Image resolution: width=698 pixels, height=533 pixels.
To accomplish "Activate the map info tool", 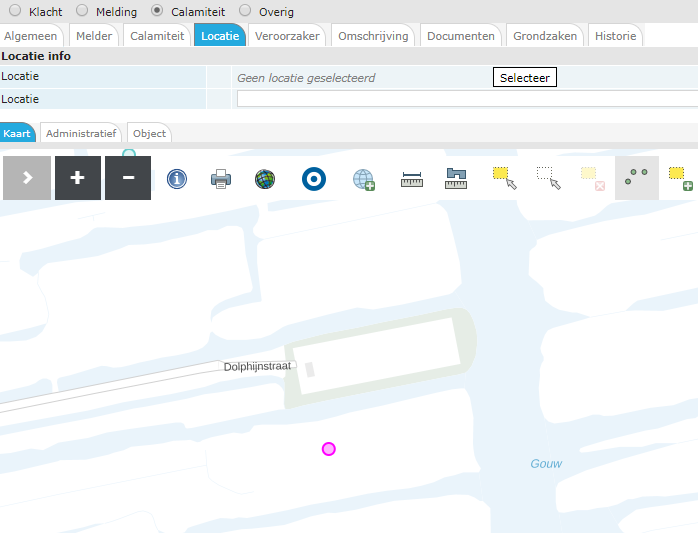I will [x=177, y=179].
